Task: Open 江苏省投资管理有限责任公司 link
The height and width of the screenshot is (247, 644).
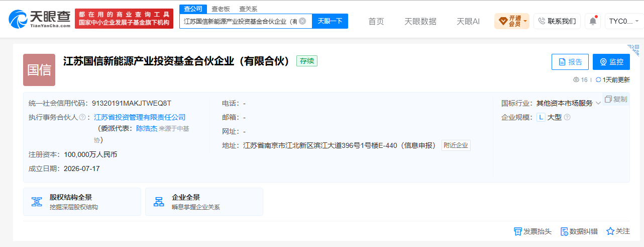Action: pyautogui.click(x=140, y=117)
